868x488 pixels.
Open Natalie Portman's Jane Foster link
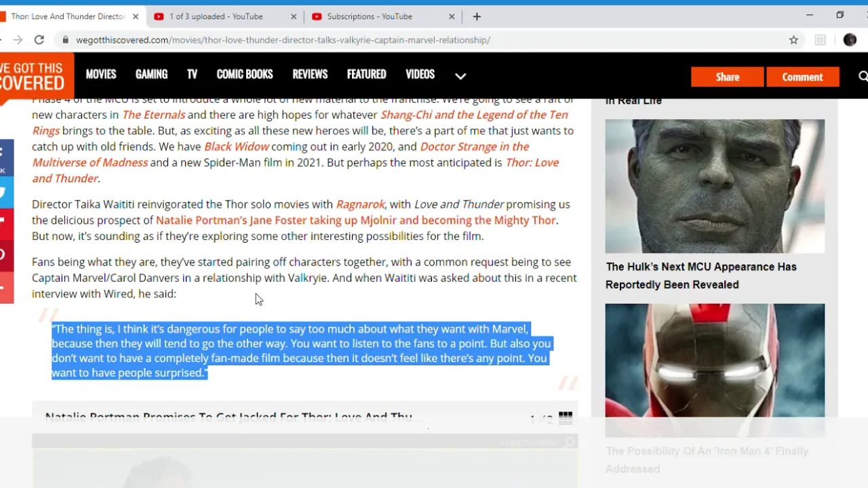point(356,220)
